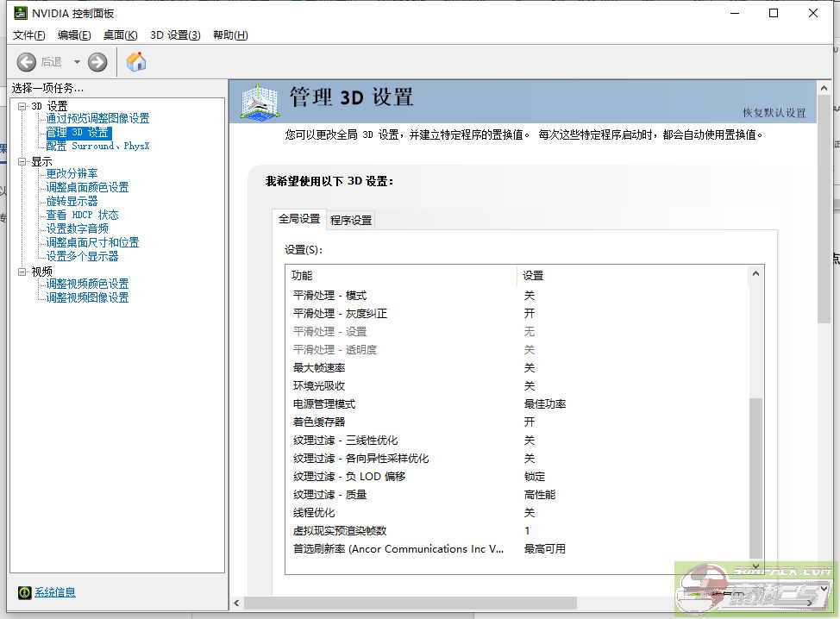Collapse the 显示 tree branch
840x619 pixels.
22,159
